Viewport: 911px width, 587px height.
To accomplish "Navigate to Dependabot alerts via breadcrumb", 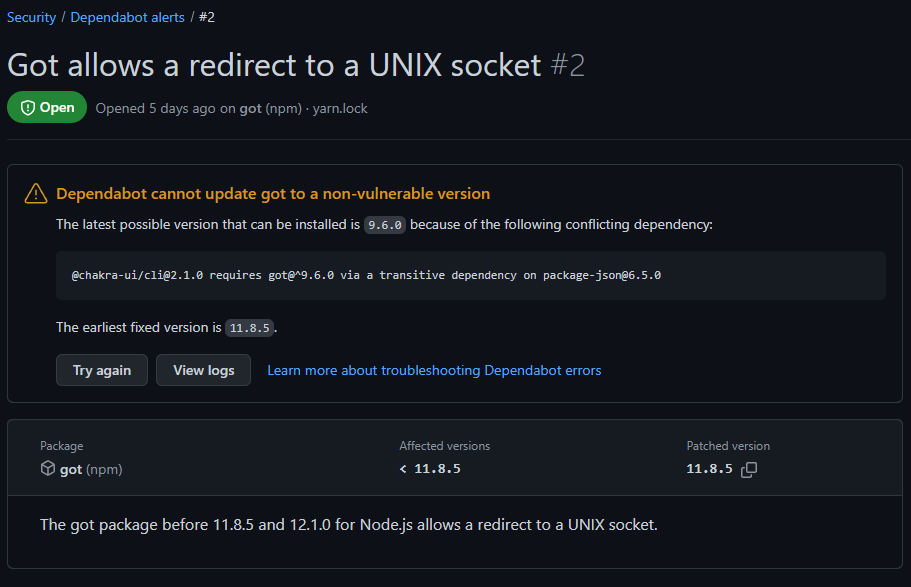I will click(x=127, y=16).
